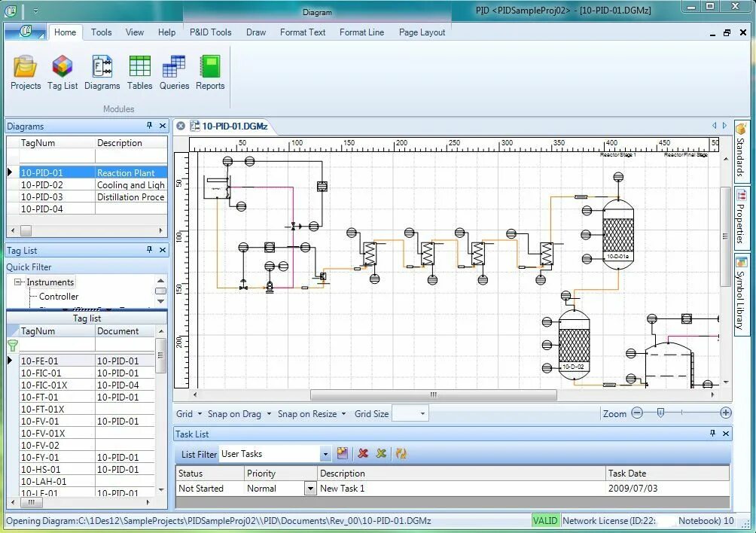Screen dimensions: 756x533
Task: Click the diagram horizontal scrollbar
Action: [434, 394]
